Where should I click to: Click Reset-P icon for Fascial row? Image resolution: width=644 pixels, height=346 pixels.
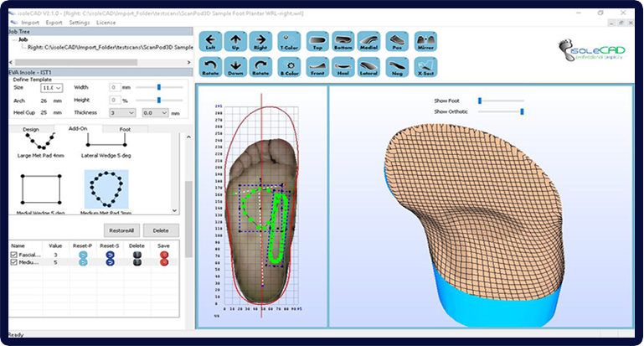83,255
